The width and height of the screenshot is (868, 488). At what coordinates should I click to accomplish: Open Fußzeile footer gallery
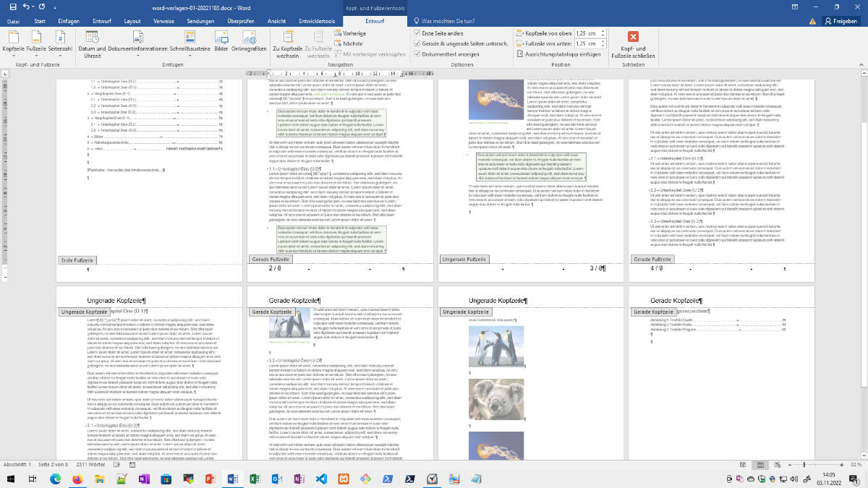[35, 43]
